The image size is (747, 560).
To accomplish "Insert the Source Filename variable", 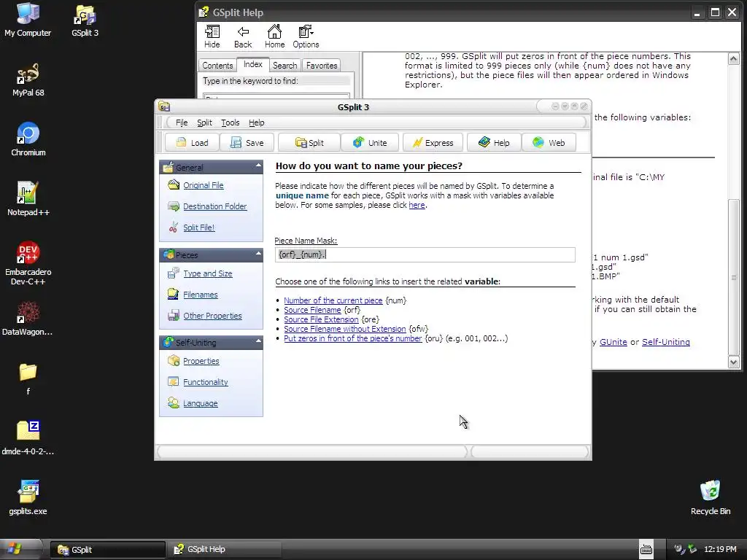I will click(312, 310).
